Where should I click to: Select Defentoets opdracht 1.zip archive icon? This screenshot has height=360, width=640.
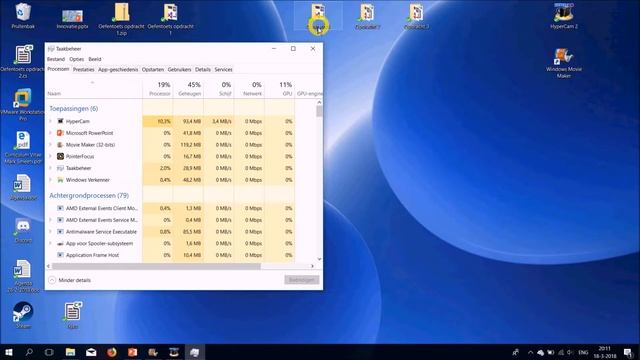point(121,19)
